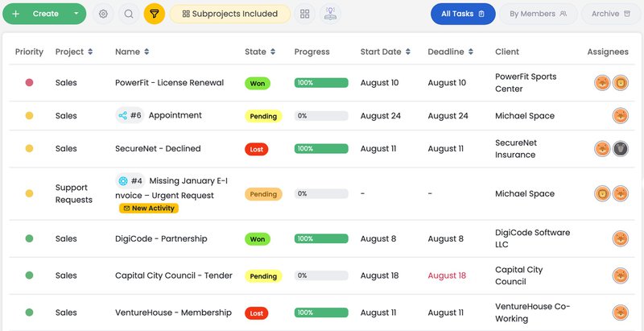
Task: Open the New Activity badge
Action: [149, 209]
